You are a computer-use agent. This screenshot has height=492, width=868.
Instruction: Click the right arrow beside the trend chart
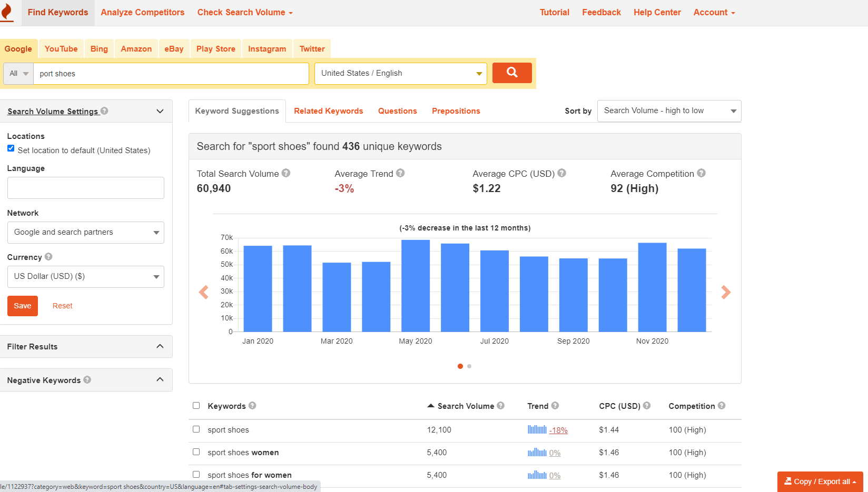coord(726,292)
